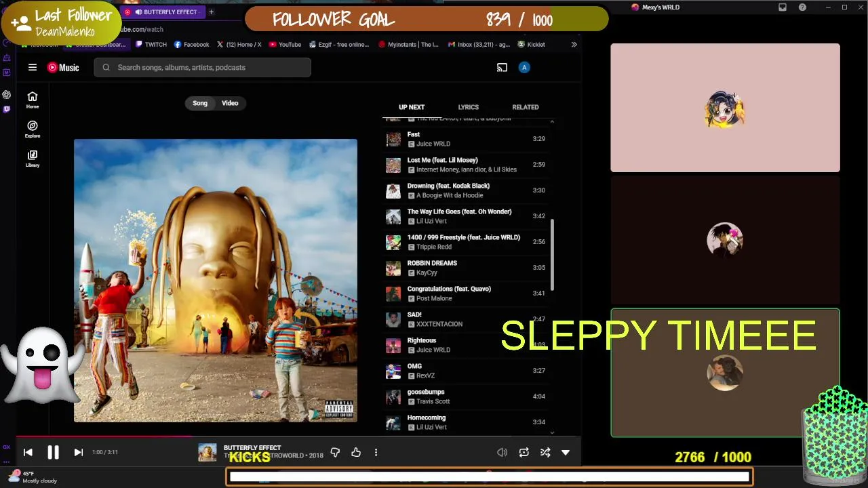Select the RELATED tab
The image size is (868, 488).
(x=526, y=107)
